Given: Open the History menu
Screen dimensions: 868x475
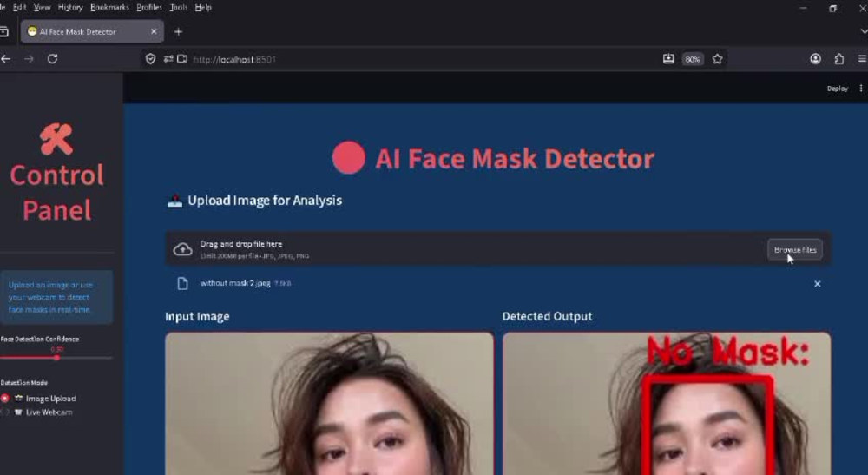Looking at the screenshot, I should 70,7.
